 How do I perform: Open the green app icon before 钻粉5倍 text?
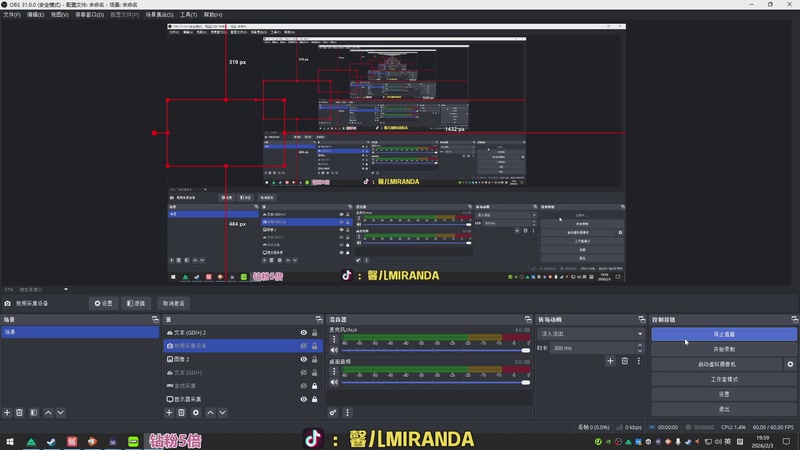[x=133, y=441]
